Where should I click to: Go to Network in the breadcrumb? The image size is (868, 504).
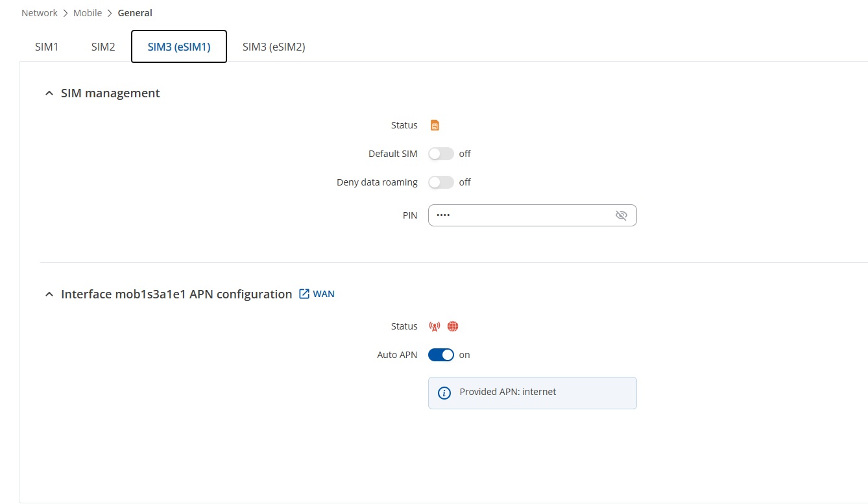pos(40,13)
